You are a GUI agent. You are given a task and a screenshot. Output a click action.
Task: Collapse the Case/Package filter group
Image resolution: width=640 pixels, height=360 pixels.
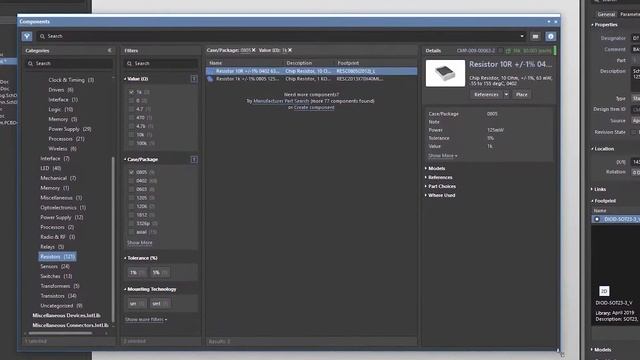click(125, 160)
